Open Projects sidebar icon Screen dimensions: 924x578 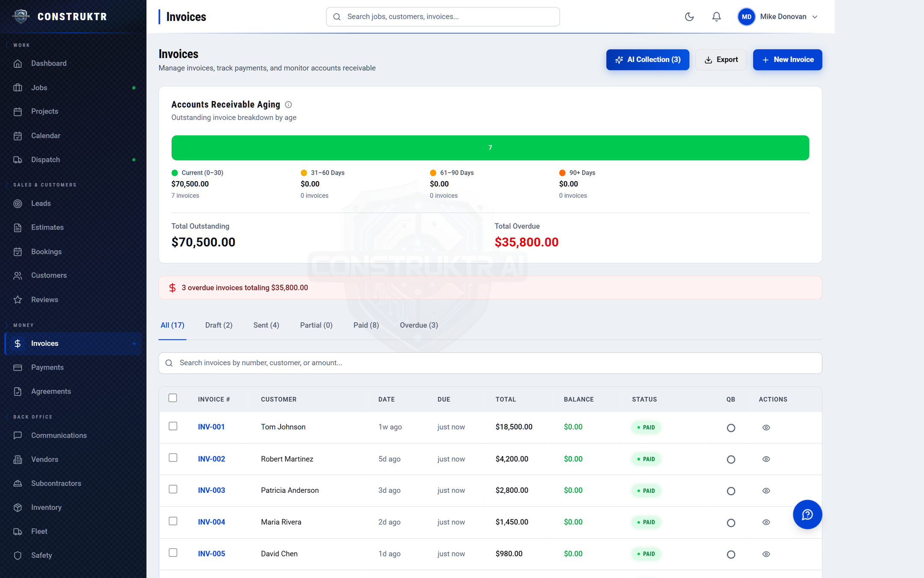tap(18, 111)
